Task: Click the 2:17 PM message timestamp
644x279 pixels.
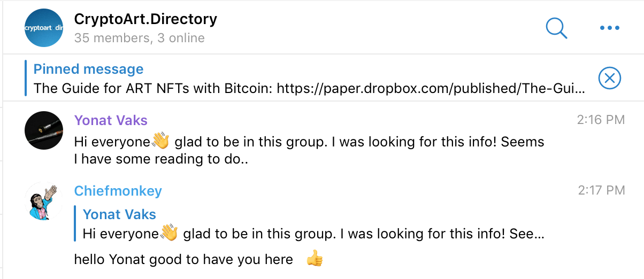Action: pyautogui.click(x=601, y=190)
